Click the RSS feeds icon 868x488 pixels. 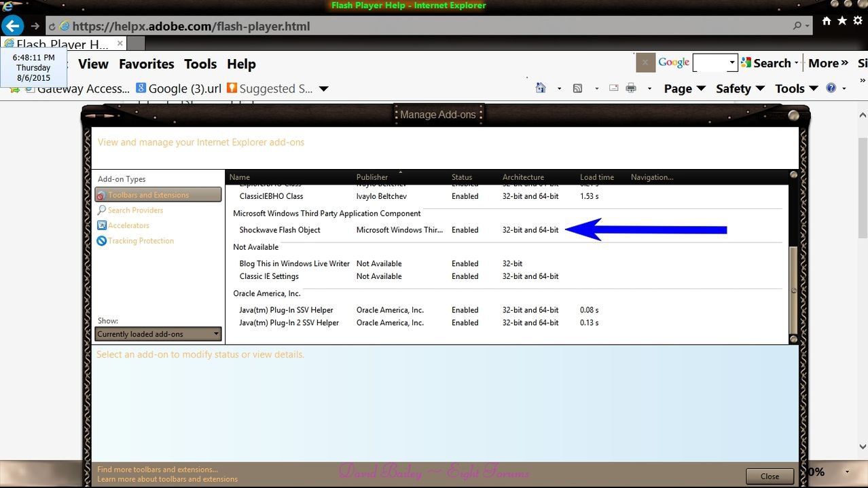(578, 88)
